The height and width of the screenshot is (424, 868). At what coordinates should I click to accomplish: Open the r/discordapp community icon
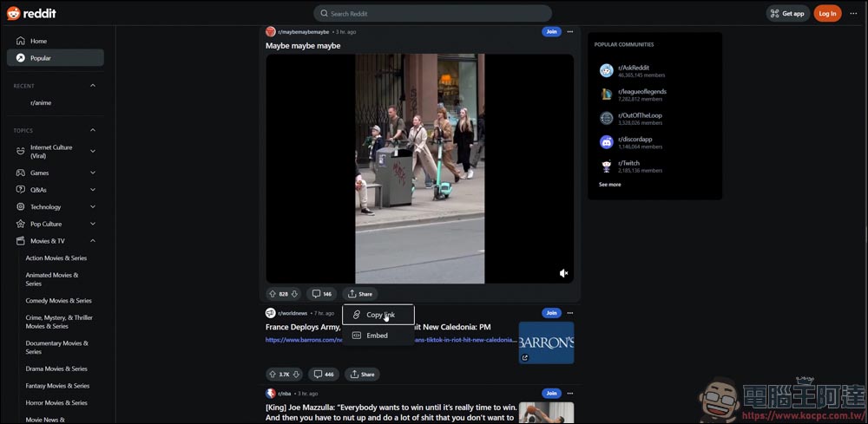(x=606, y=142)
